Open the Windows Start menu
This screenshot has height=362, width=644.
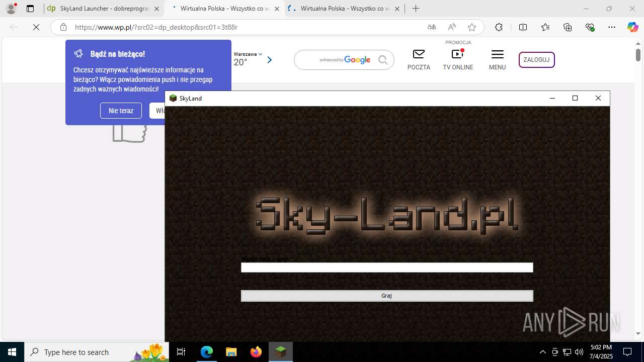tap(12, 352)
